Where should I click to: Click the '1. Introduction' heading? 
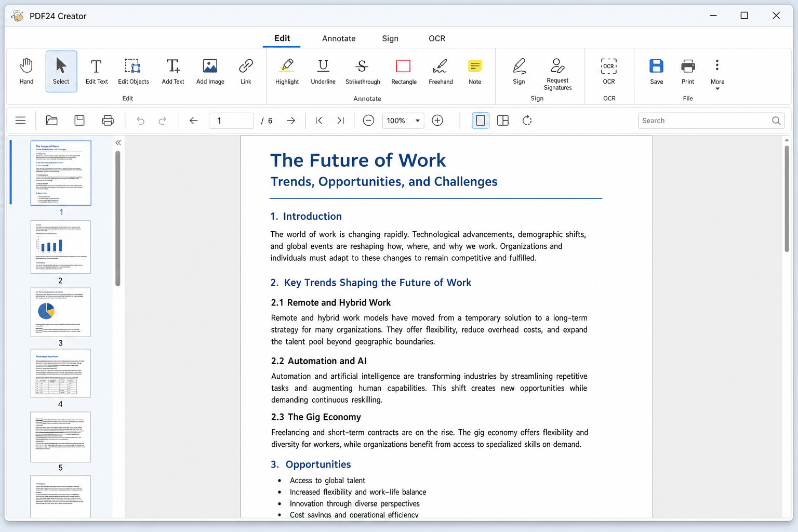[x=306, y=216]
